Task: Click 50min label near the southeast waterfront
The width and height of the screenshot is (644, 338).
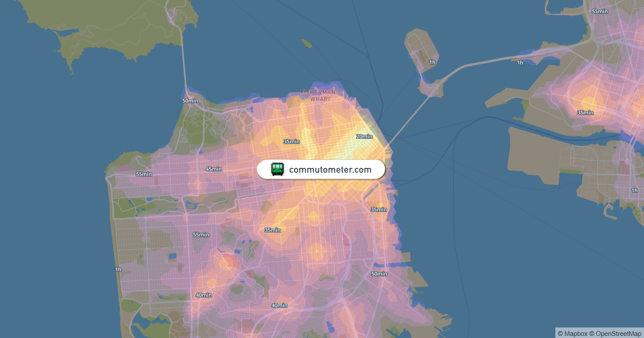Action: click(379, 274)
